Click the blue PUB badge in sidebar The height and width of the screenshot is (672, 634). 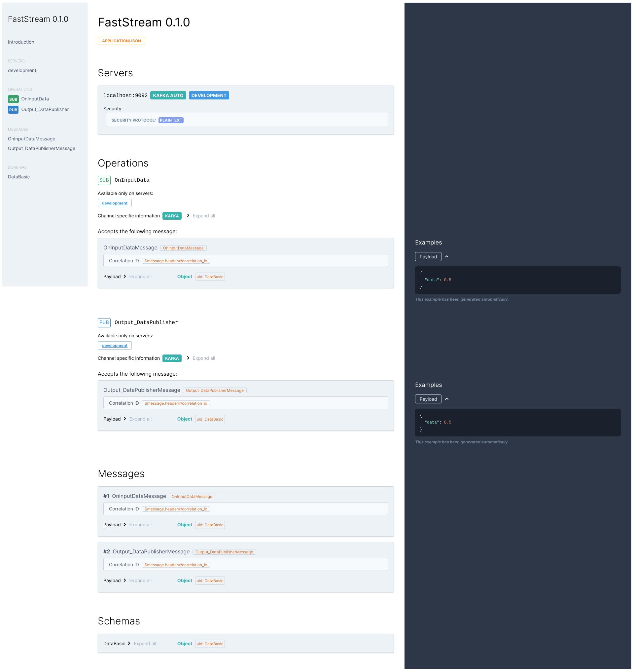(13, 110)
